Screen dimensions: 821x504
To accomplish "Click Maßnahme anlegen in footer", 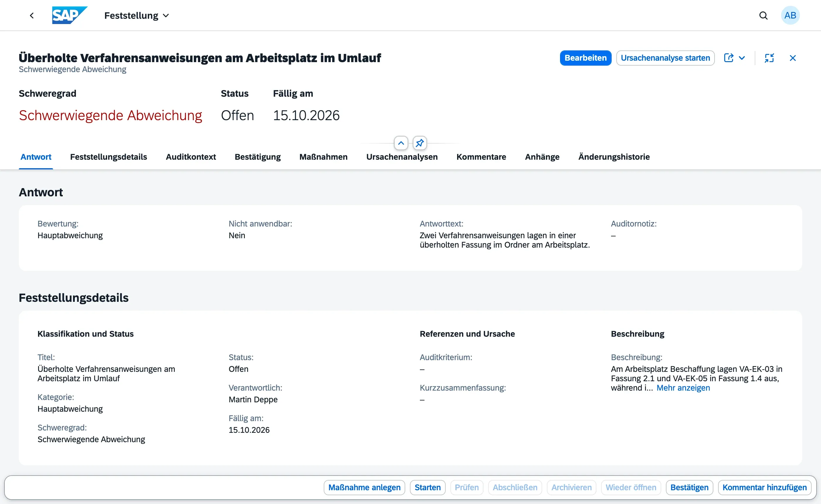I will (364, 487).
